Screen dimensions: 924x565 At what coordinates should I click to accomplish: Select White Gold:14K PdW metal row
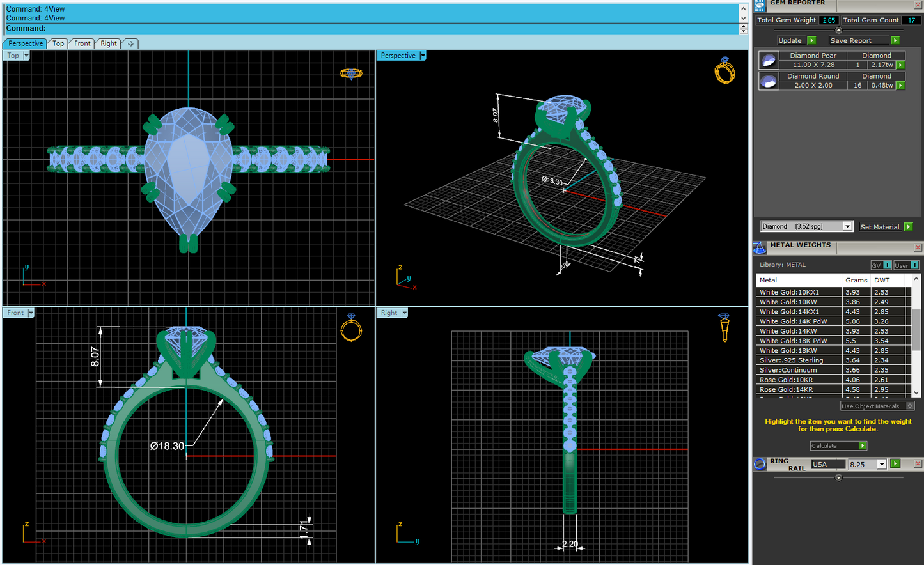click(x=834, y=321)
